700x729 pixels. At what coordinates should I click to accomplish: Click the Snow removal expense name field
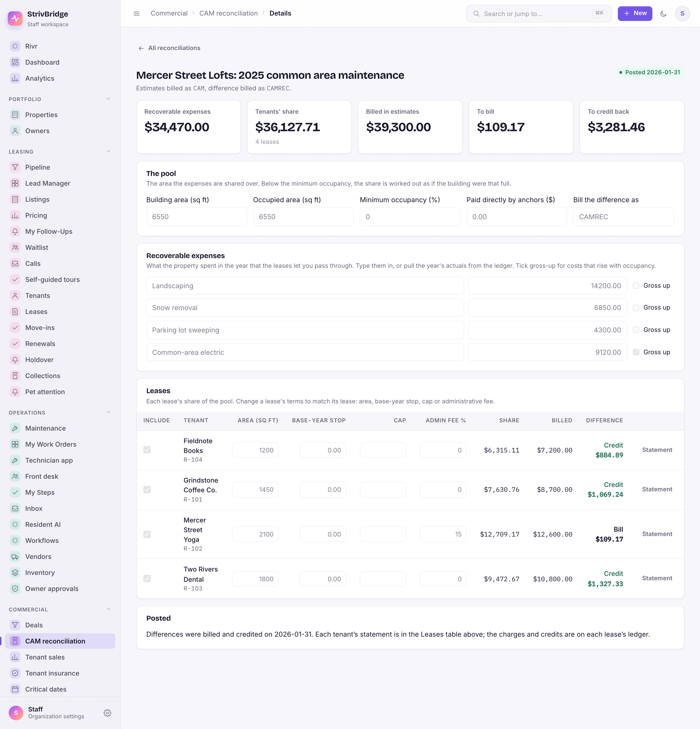(x=305, y=308)
